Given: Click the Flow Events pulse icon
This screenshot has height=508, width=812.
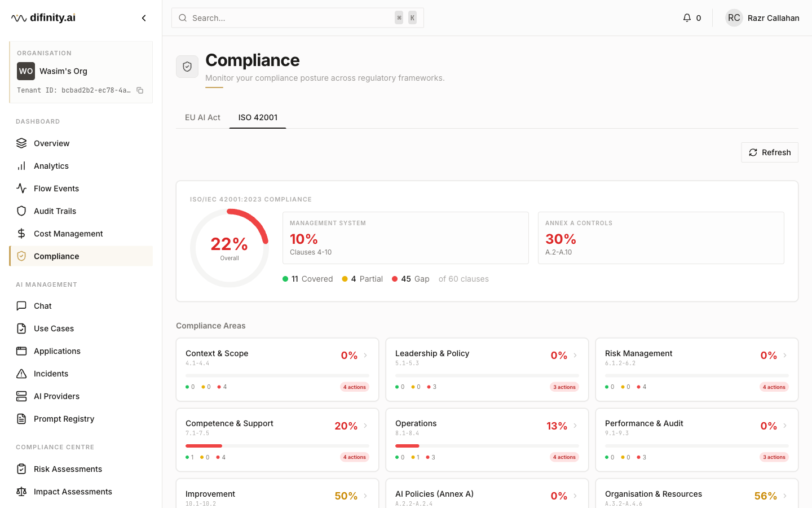Looking at the screenshot, I should click(21, 189).
